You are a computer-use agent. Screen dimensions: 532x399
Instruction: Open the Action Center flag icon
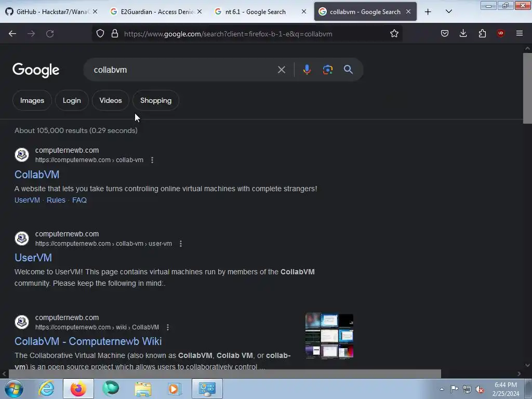(454, 389)
